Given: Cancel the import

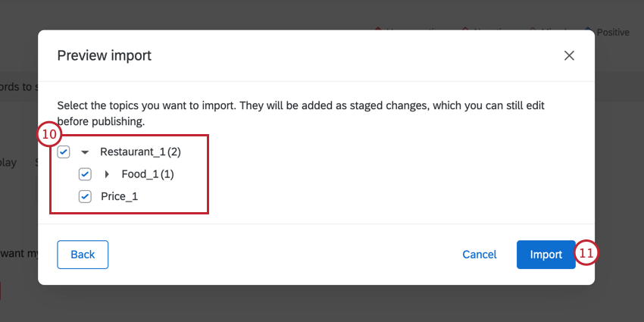Looking at the screenshot, I should [480, 255].
